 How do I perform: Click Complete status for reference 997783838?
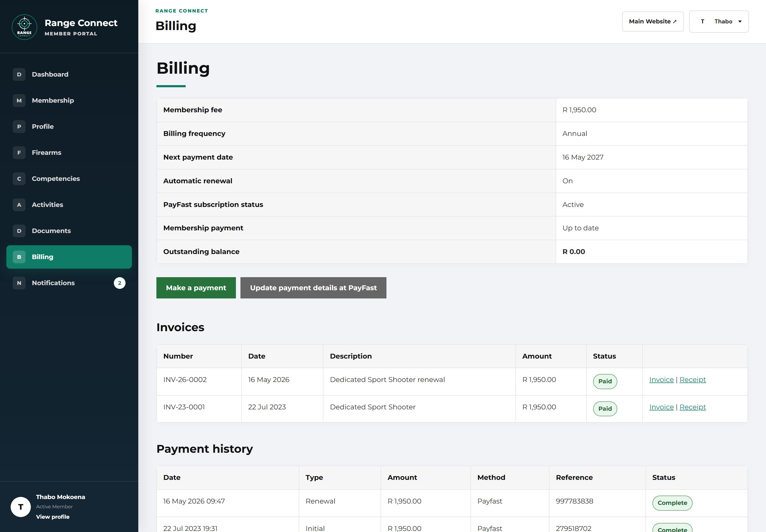click(672, 503)
